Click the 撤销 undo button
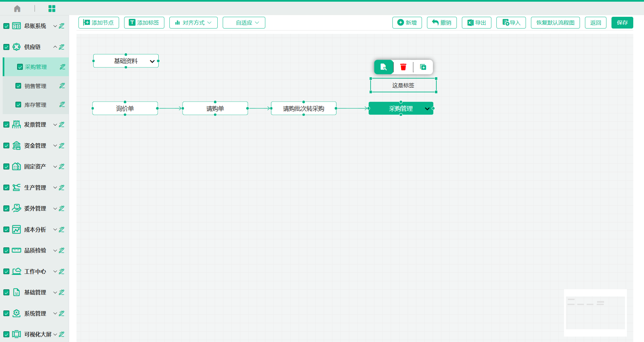Viewport: 644px width, 342px height. pyautogui.click(x=442, y=22)
